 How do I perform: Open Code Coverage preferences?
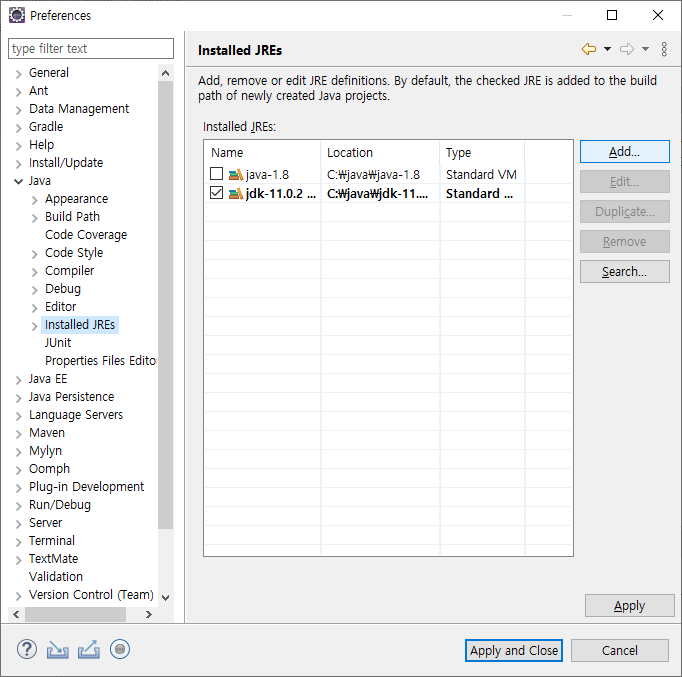[x=86, y=235]
